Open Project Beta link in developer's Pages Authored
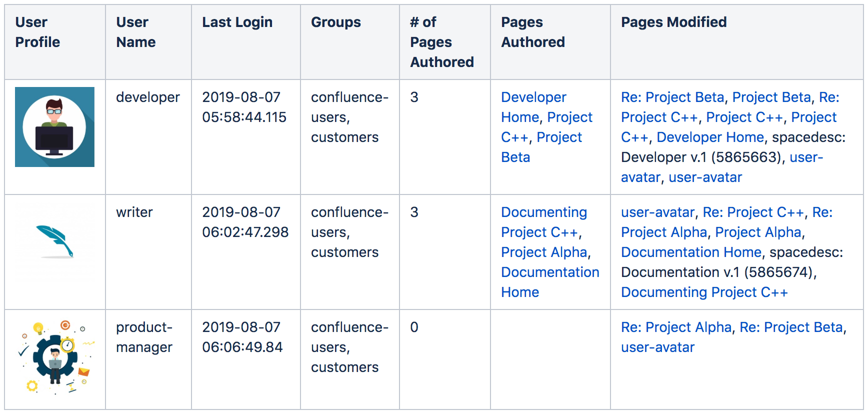This screenshot has height=415, width=868. point(541,147)
